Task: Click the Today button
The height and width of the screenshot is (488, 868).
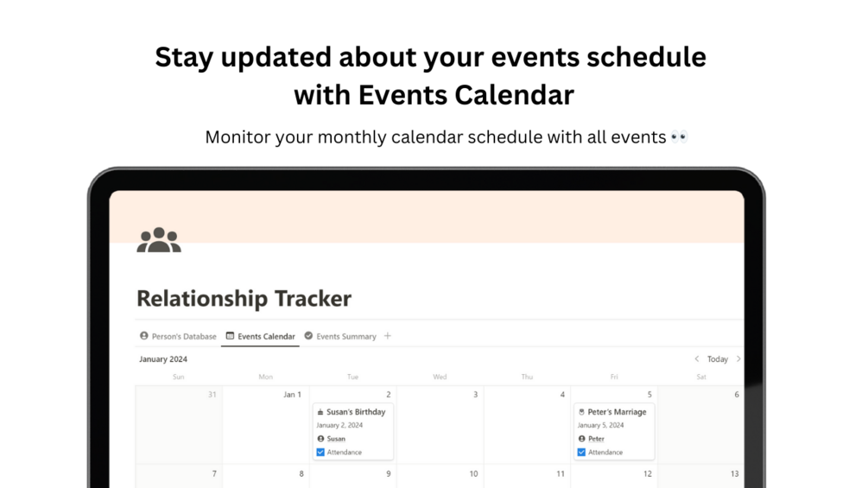Action: click(718, 359)
